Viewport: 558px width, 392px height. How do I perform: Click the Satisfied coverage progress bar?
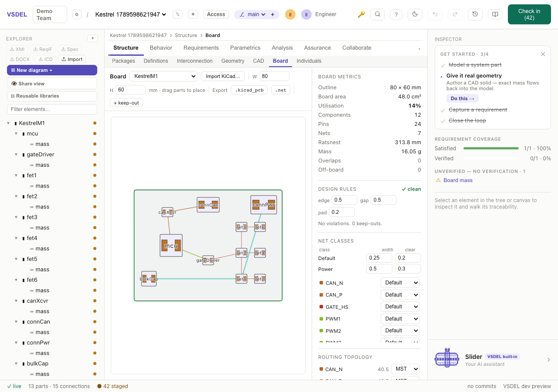(x=491, y=149)
